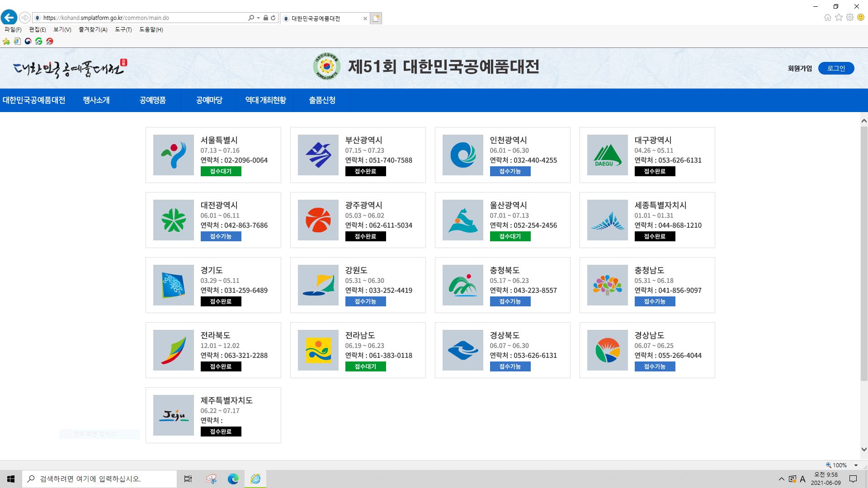Click the Daejeon green flower emblem

[174, 220]
